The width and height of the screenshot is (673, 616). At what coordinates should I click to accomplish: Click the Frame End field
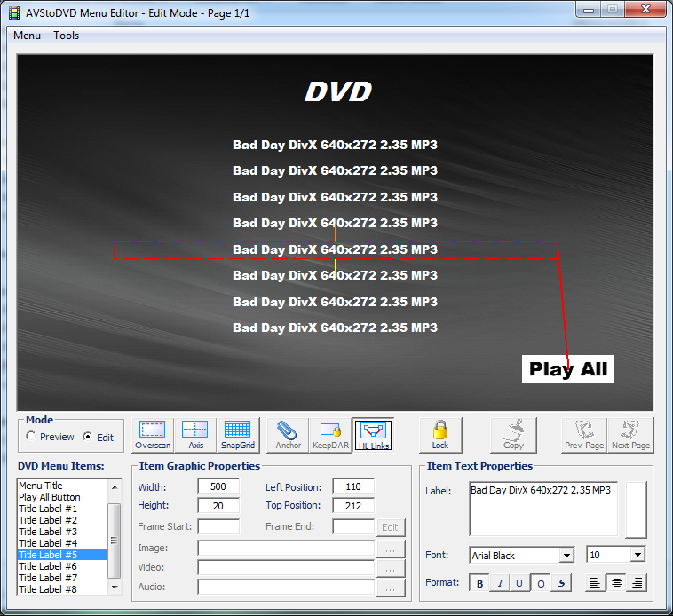[353, 526]
